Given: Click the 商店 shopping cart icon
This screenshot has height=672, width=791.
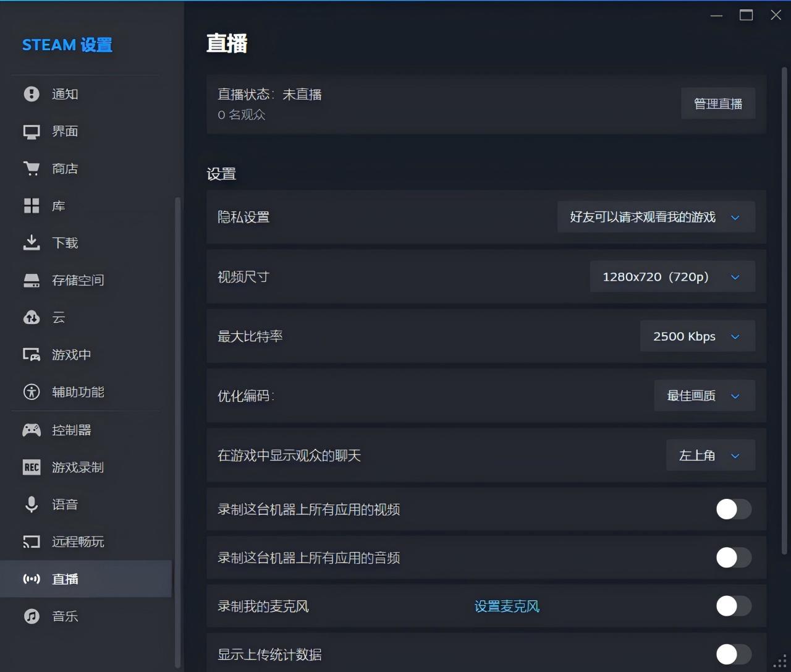Looking at the screenshot, I should pos(32,168).
